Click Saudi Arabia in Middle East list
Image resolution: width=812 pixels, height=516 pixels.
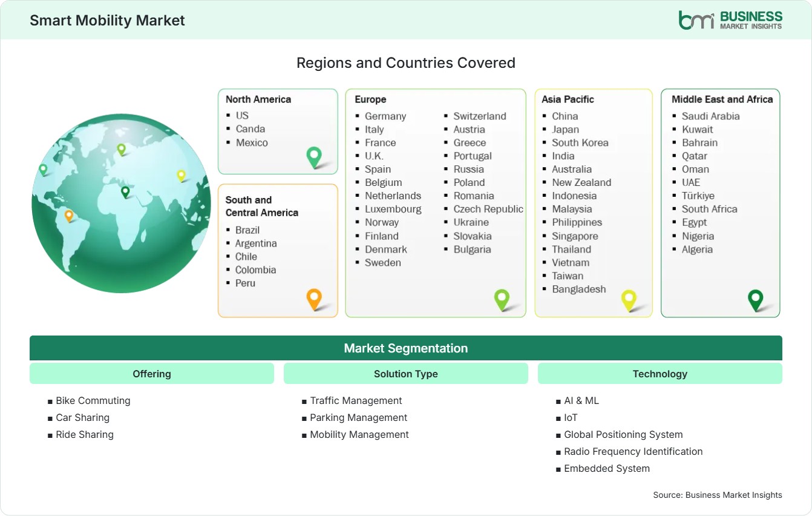pos(711,116)
